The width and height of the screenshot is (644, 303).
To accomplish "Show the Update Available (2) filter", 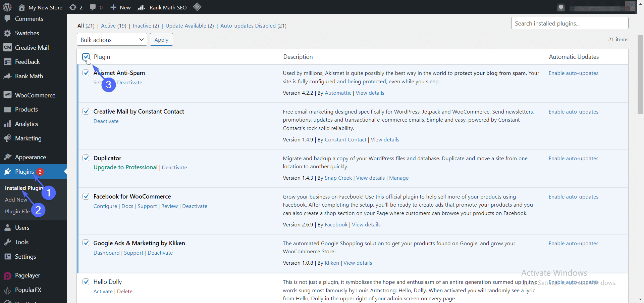I will click(190, 26).
